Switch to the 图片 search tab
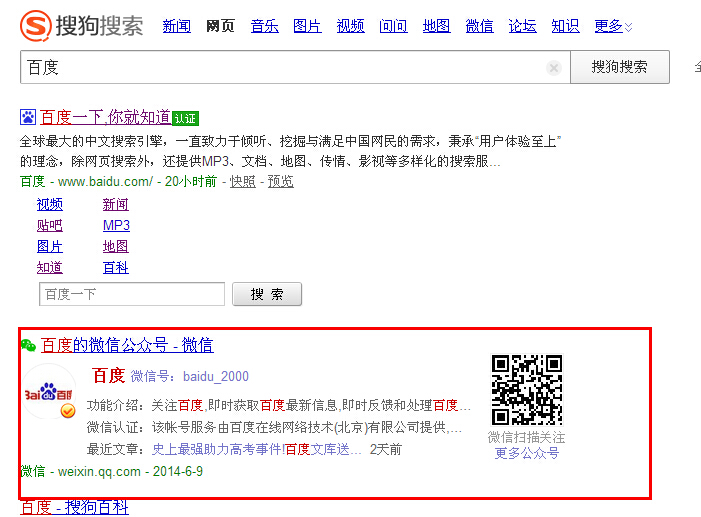 pos(307,26)
